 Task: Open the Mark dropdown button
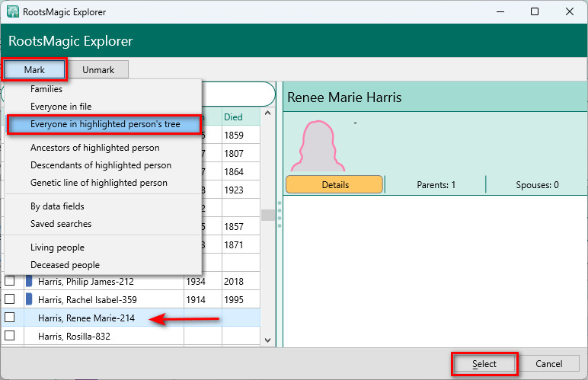point(34,70)
